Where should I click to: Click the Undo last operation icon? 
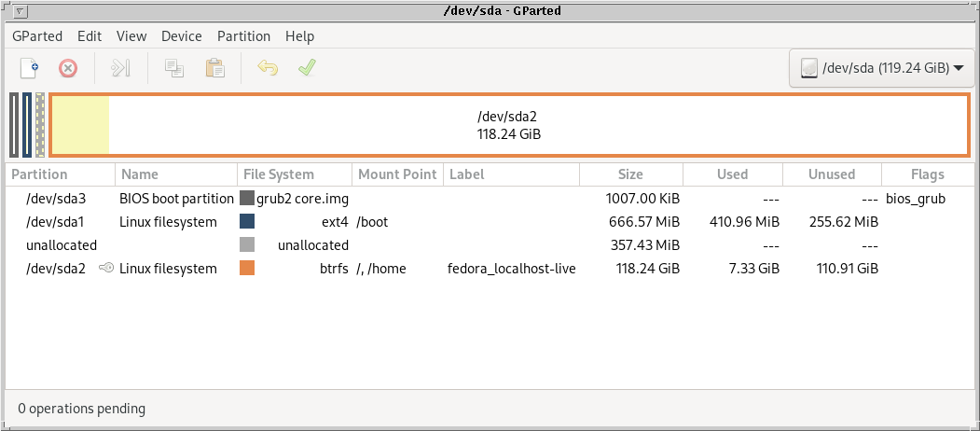coord(268,68)
